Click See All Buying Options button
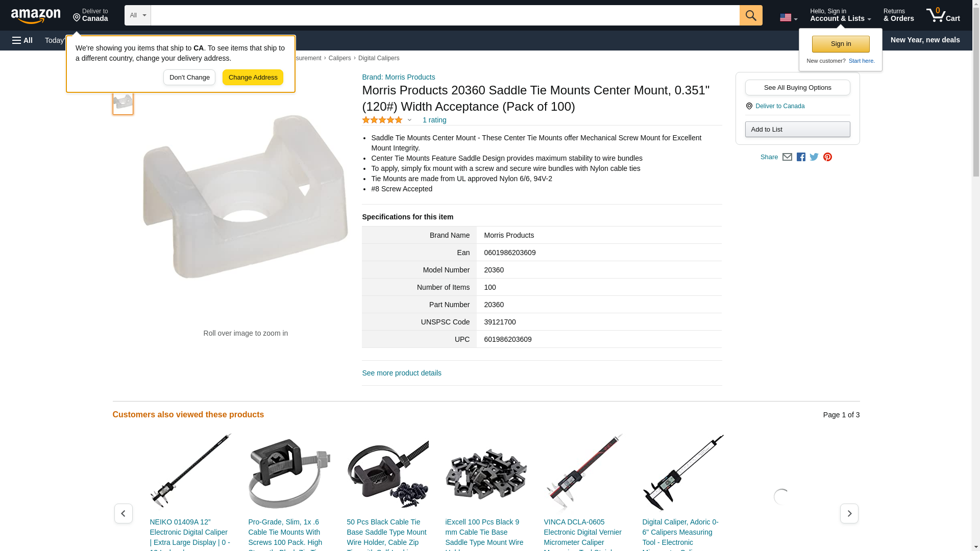Image resolution: width=980 pixels, height=551 pixels. [797, 88]
